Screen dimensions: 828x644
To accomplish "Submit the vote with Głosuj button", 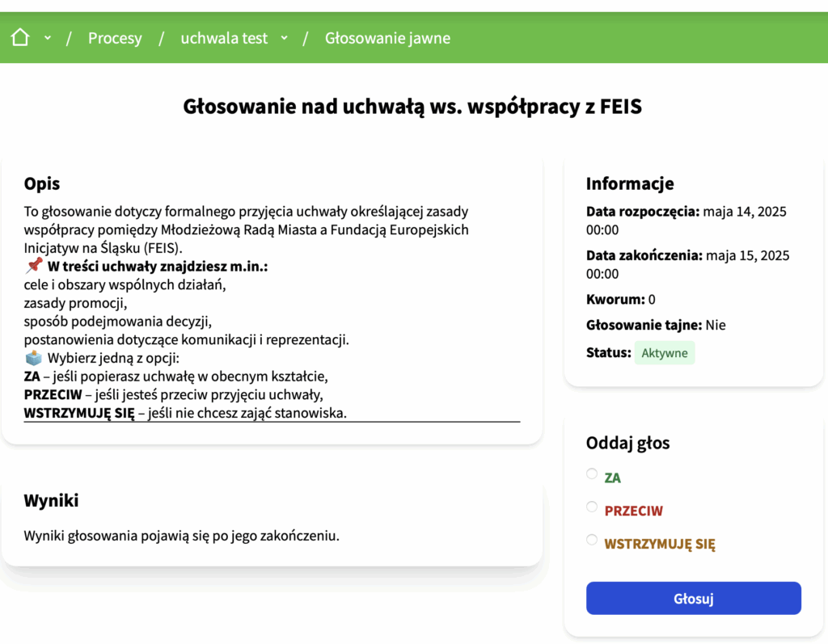I will 693,598.
